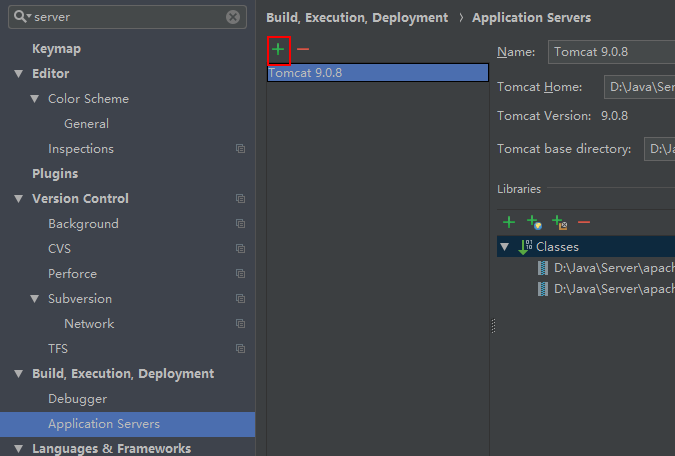
Task: Add library with globe icon
Action: click(x=534, y=222)
